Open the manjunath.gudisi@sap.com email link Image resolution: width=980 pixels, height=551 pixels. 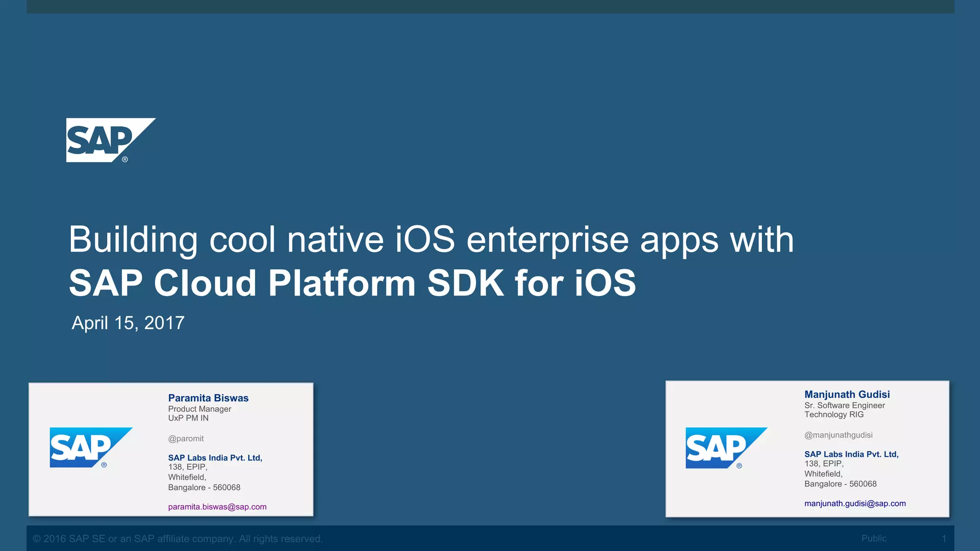tap(855, 504)
